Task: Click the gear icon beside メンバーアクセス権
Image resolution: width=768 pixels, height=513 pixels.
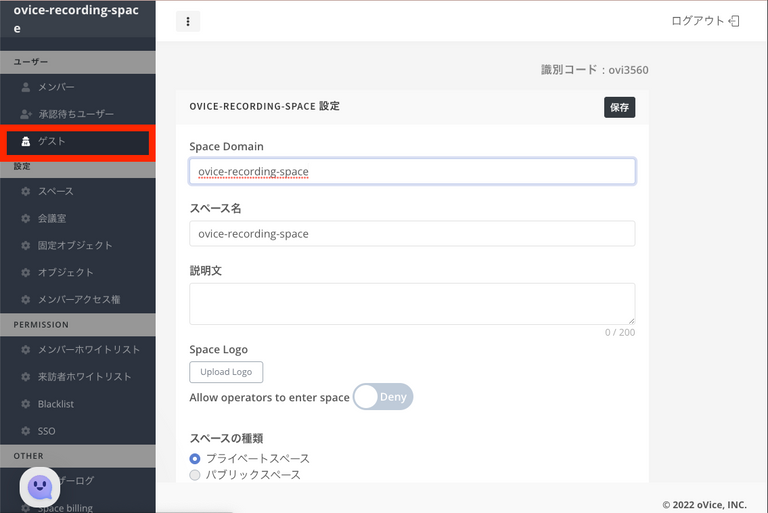Action: [26, 299]
